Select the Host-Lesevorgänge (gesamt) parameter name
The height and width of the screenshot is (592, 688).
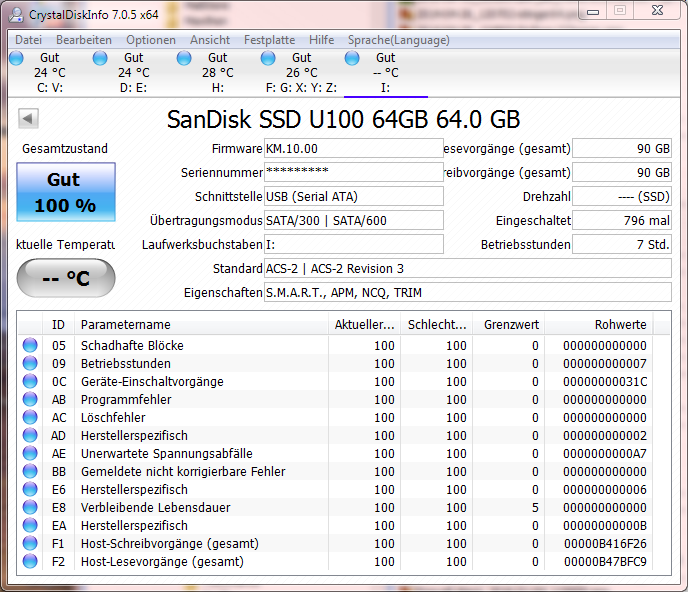[x=162, y=561]
